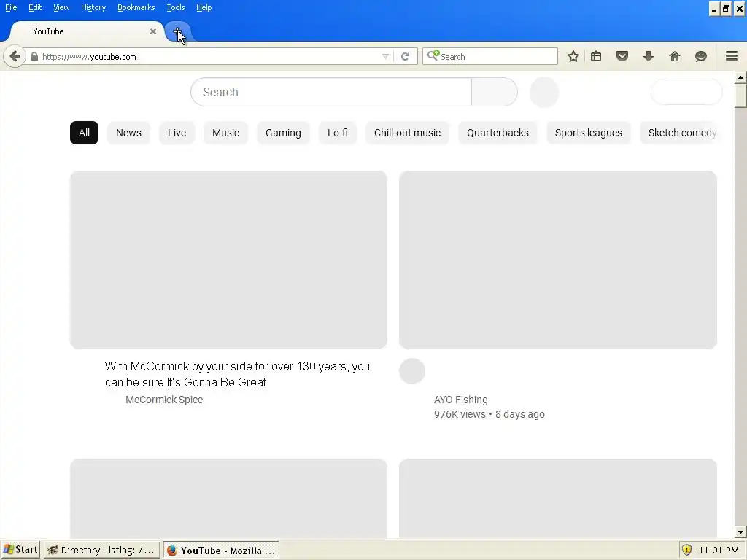Viewport: 747px width, 560px height.
Task: Visit the AYO Fishing channel link
Action: click(x=461, y=400)
